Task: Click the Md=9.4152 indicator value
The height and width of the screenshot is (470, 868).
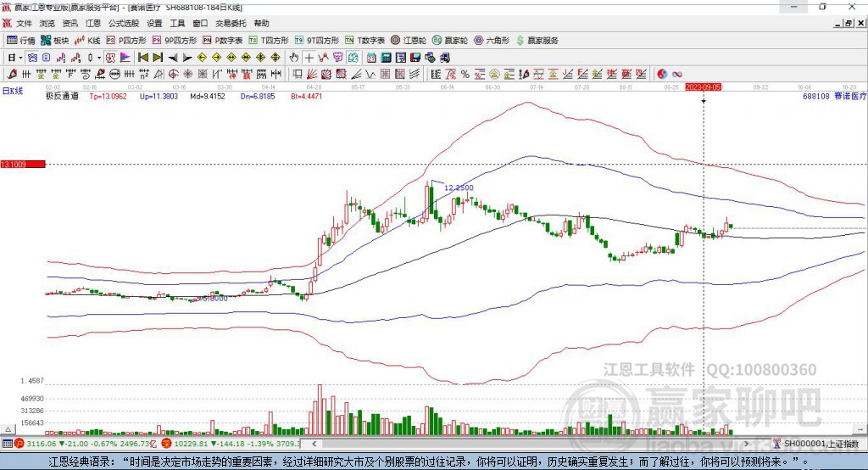Action: point(208,96)
